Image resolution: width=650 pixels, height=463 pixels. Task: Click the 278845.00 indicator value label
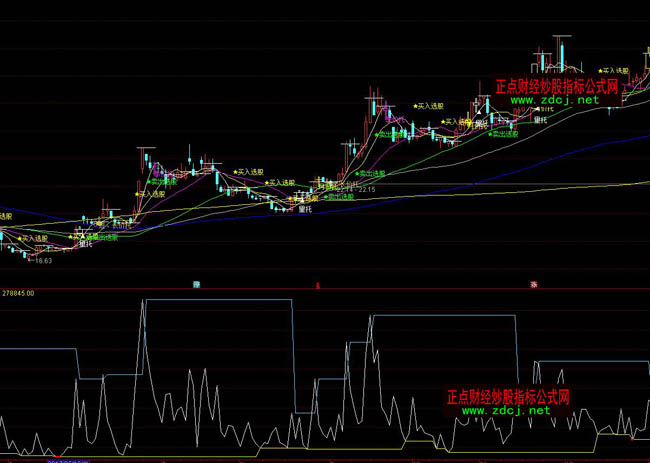(18, 294)
